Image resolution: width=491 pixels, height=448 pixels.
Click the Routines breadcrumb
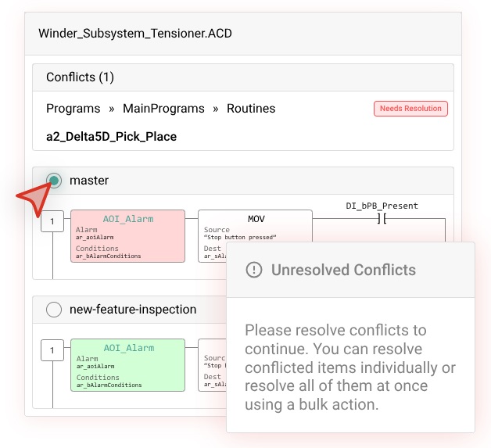click(251, 109)
